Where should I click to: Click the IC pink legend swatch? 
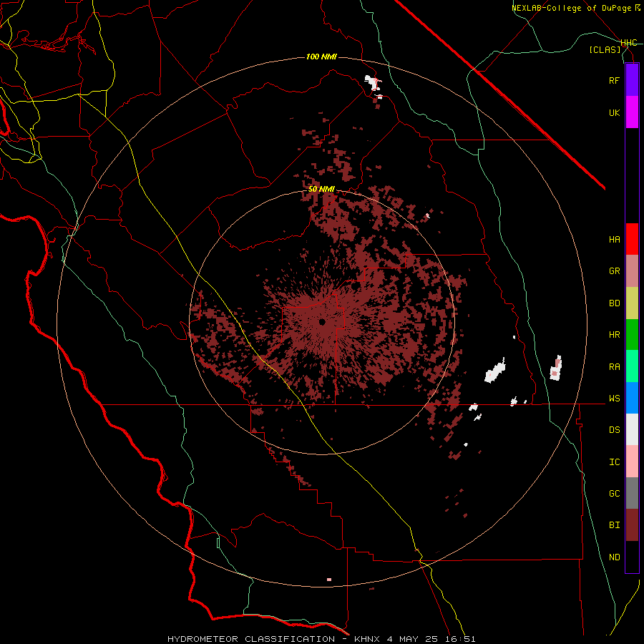click(632, 462)
